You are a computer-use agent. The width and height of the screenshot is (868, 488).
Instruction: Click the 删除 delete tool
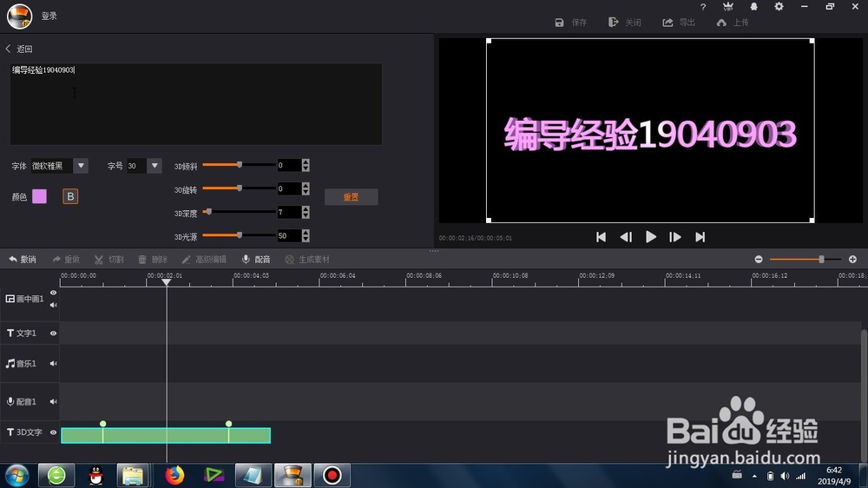(x=153, y=260)
